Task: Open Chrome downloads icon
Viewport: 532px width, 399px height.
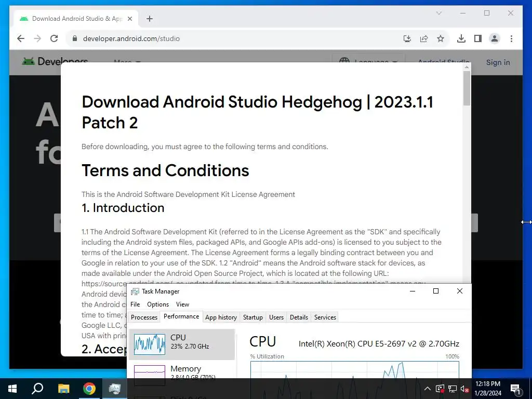Action: (x=461, y=38)
